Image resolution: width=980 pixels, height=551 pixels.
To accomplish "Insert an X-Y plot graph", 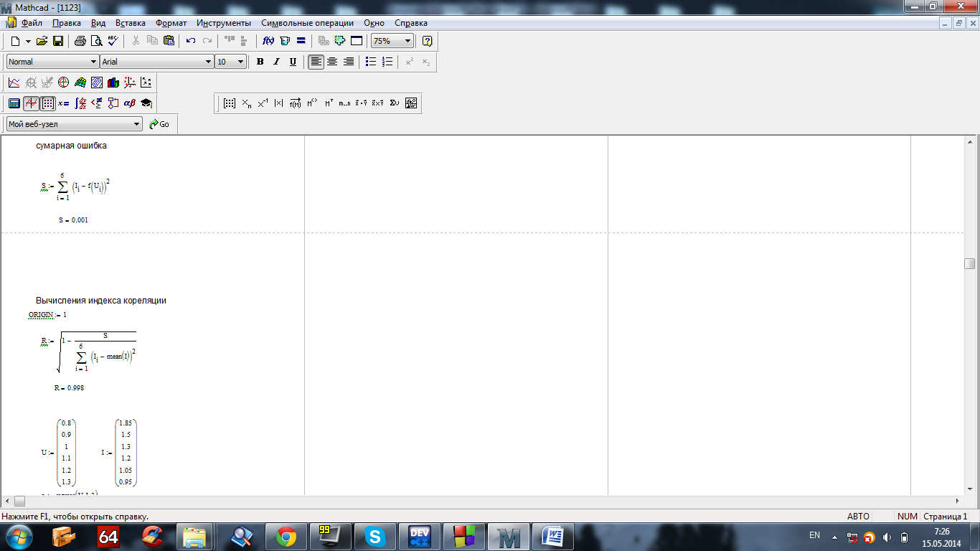I will click(14, 83).
